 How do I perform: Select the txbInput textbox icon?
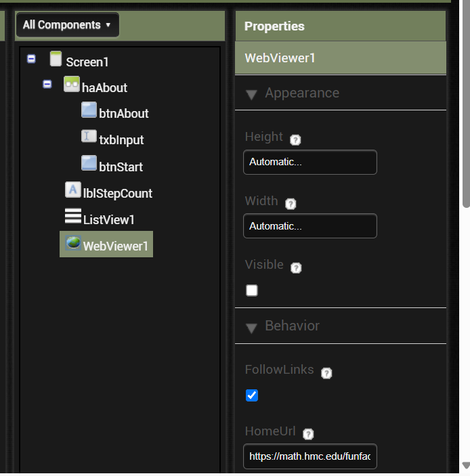[89, 136]
